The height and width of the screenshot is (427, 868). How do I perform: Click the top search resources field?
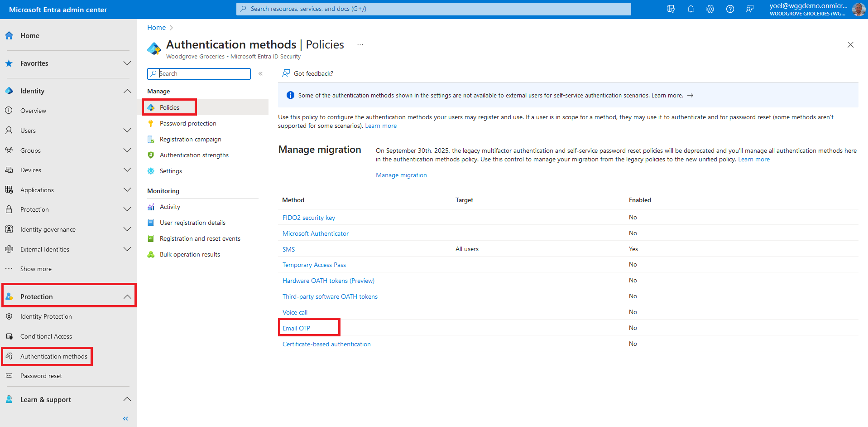(433, 9)
